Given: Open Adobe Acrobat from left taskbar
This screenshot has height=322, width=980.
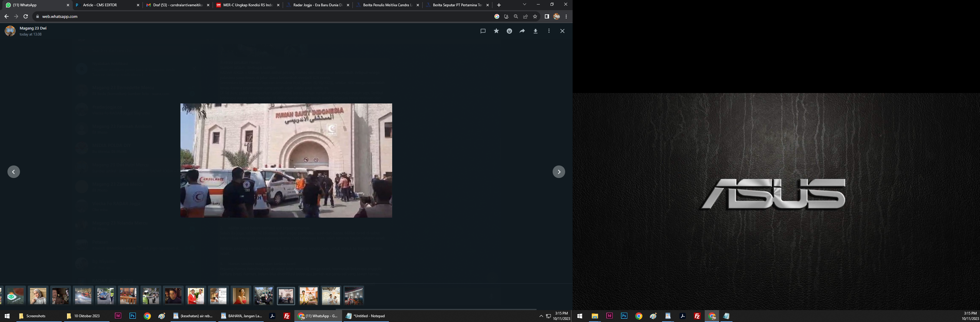Looking at the screenshot, I should click(272, 316).
